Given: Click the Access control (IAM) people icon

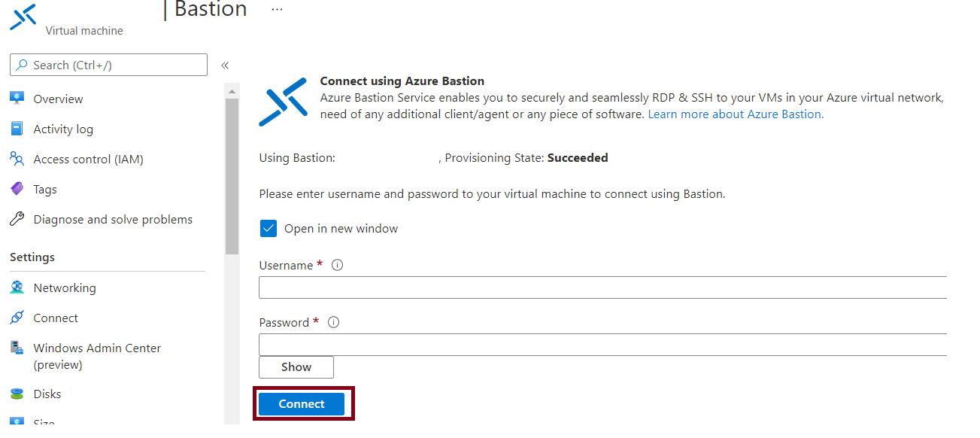Looking at the screenshot, I should click(17, 159).
